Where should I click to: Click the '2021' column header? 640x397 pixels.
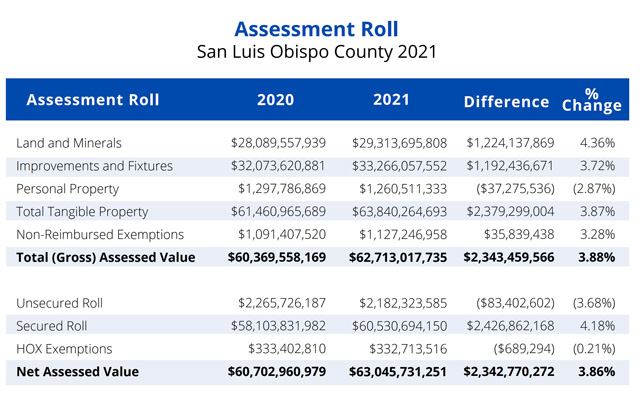(x=391, y=100)
